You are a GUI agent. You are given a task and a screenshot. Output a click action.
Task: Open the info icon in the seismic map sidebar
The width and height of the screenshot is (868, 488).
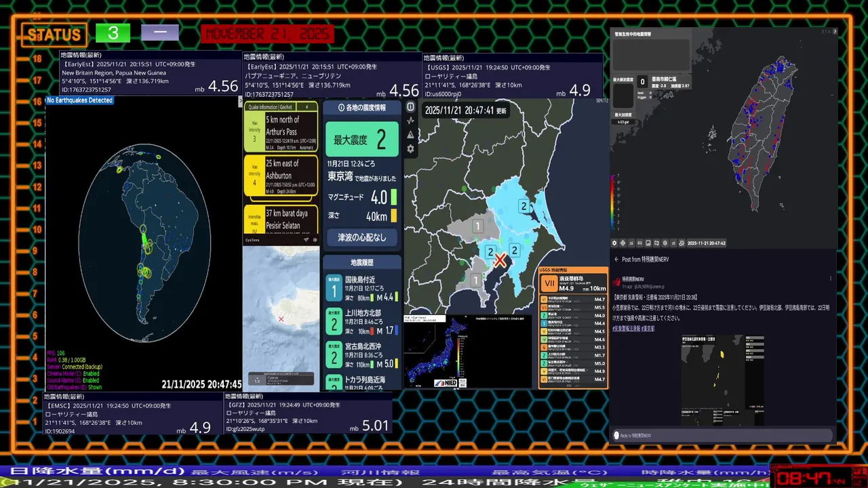click(x=410, y=107)
